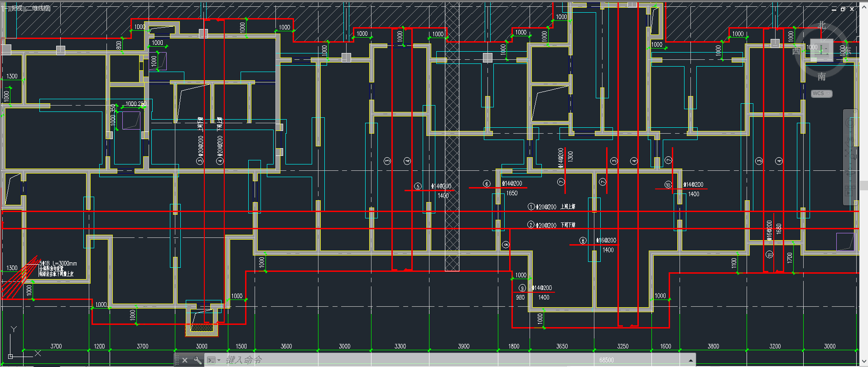The image size is (868, 367).
Task: Open the ShowMotion tool in navigation bar
Action: point(850,191)
